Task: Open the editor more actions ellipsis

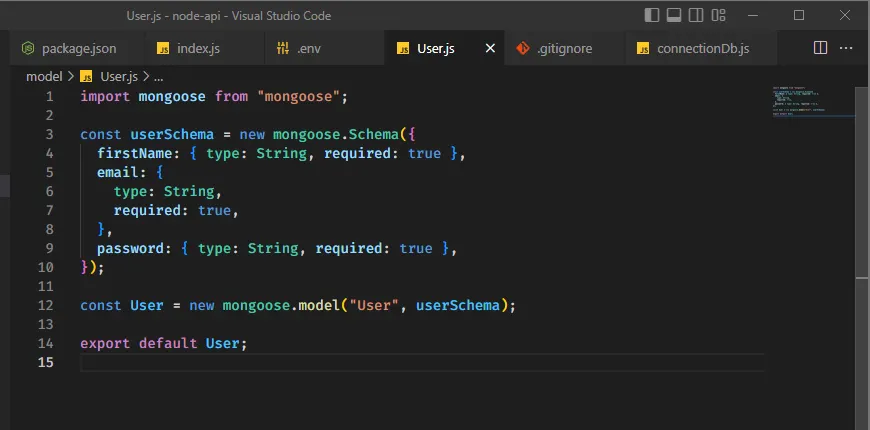Action: 846,48
